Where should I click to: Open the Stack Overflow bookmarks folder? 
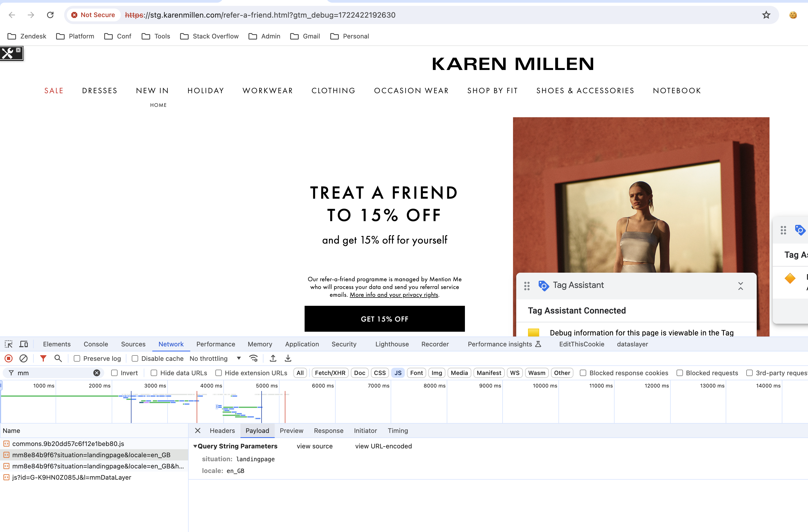pyautogui.click(x=209, y=36)
